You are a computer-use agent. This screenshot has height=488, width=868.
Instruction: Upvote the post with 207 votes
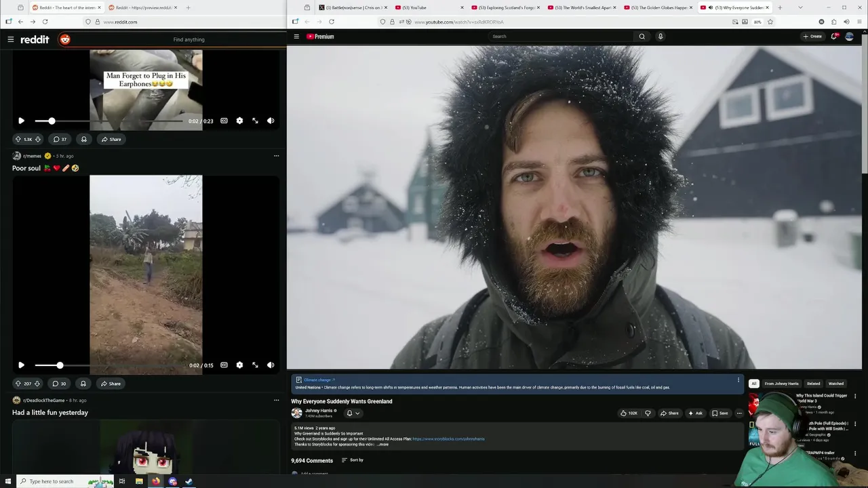click(x=18, y=384)
